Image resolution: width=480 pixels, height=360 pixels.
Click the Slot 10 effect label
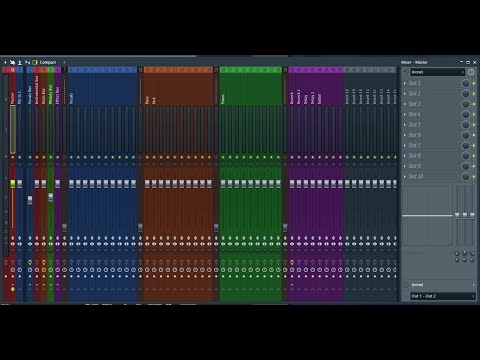coord(416,176)
